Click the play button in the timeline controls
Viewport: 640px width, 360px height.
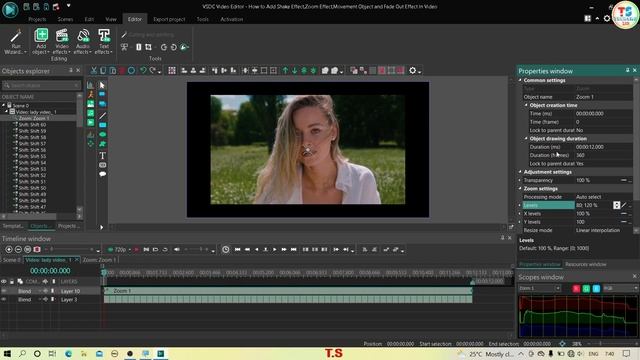[x=275, y=249]
